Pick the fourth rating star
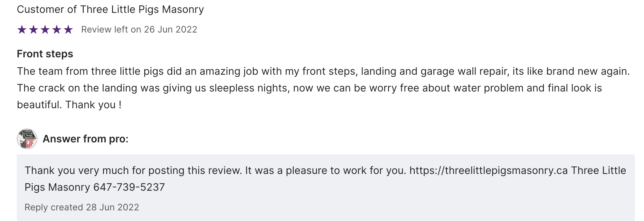This screenshot has width=644, height=221. click(57, 30)
